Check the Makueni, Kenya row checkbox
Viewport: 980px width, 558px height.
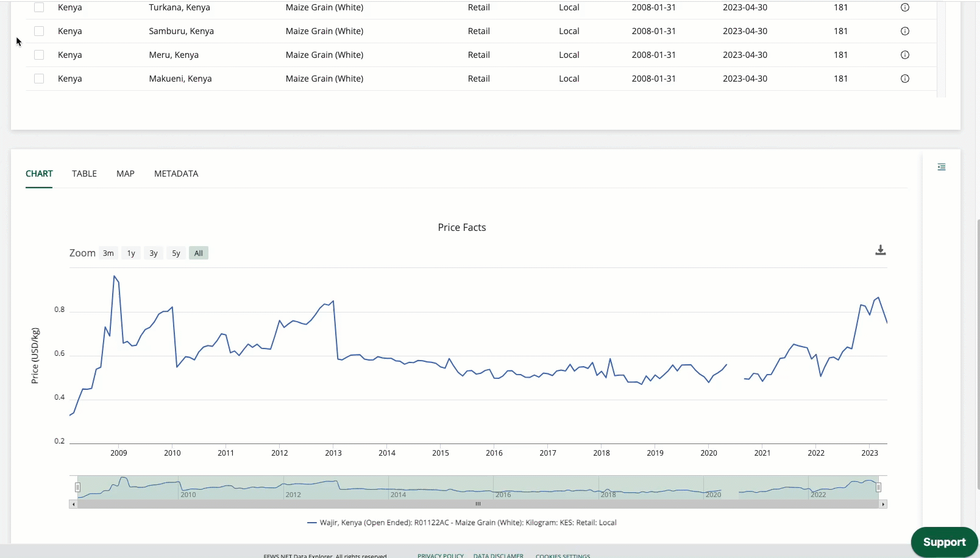39,78
